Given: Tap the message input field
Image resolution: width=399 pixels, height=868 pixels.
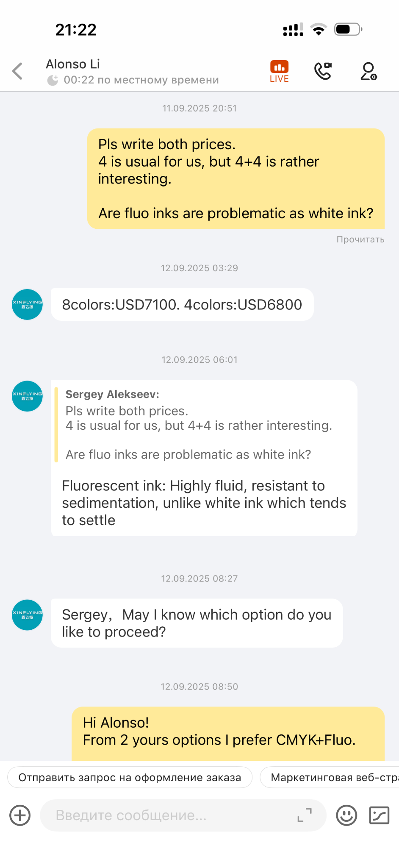Looking at the screenshot, I should [169, 815].
